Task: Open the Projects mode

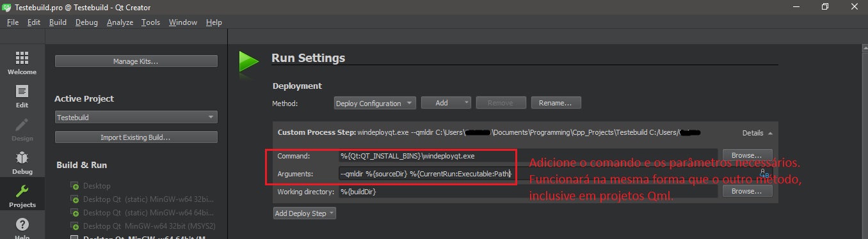Action: pyautogui.click(x=22, y=196)
